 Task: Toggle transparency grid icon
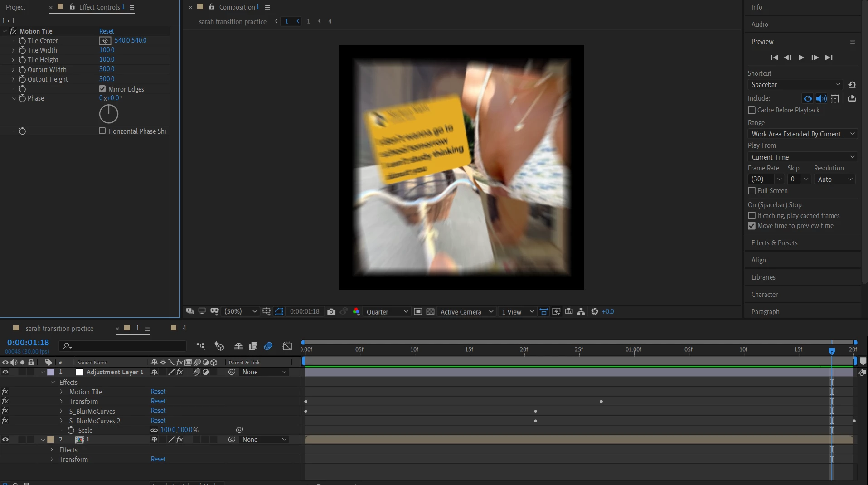pyautogui.click(x=431, y=312)
